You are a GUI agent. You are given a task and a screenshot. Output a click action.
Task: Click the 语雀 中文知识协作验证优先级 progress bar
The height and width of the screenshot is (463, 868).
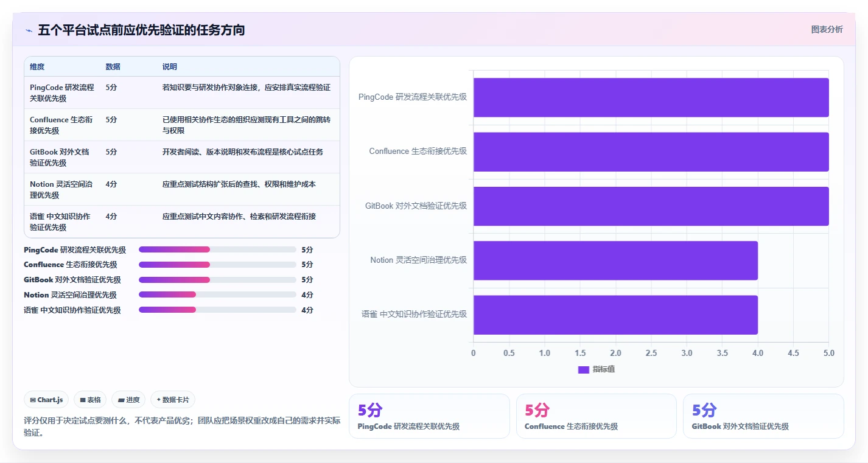click(x=217, y=310)
